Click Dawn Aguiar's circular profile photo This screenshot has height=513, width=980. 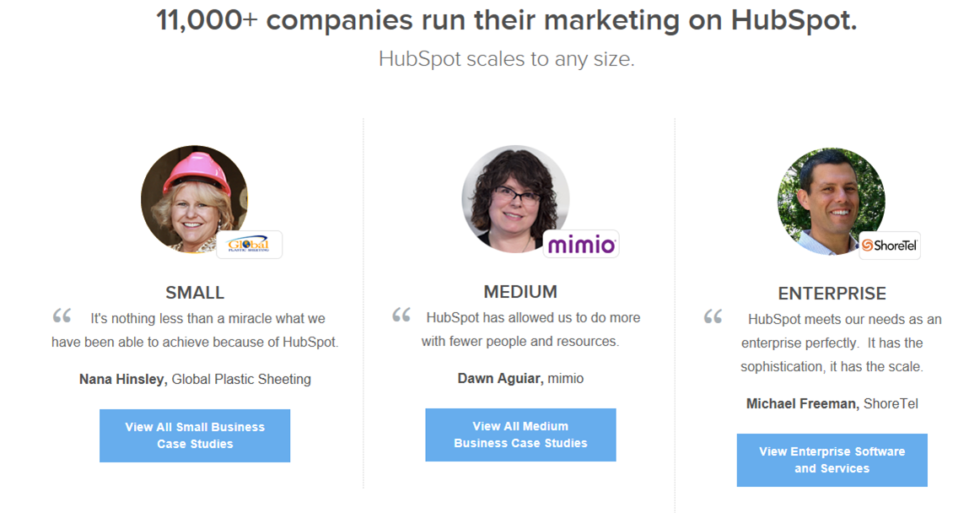[x=515, y=199]
